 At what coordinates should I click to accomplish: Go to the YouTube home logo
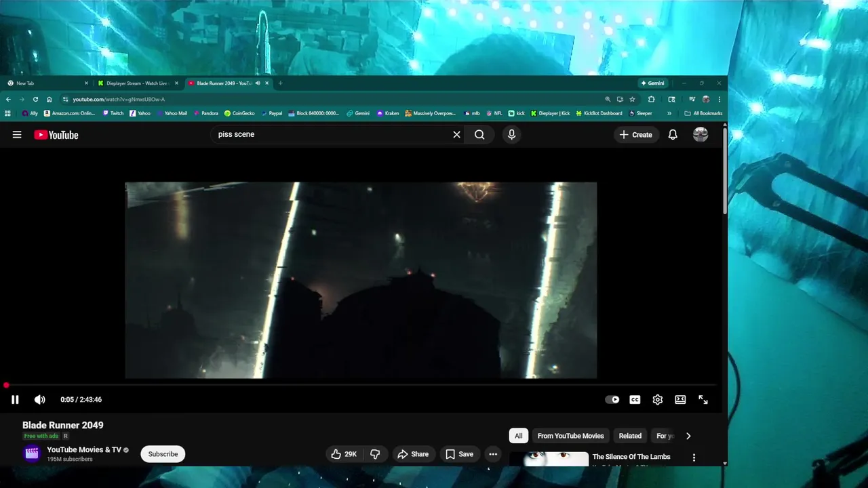coord(56,135)
